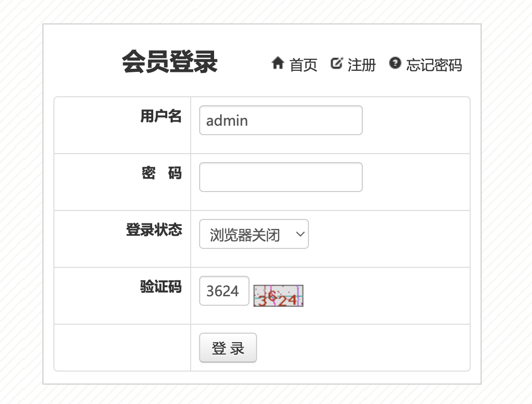Click into the empty 密码 password field

(280, 177)
